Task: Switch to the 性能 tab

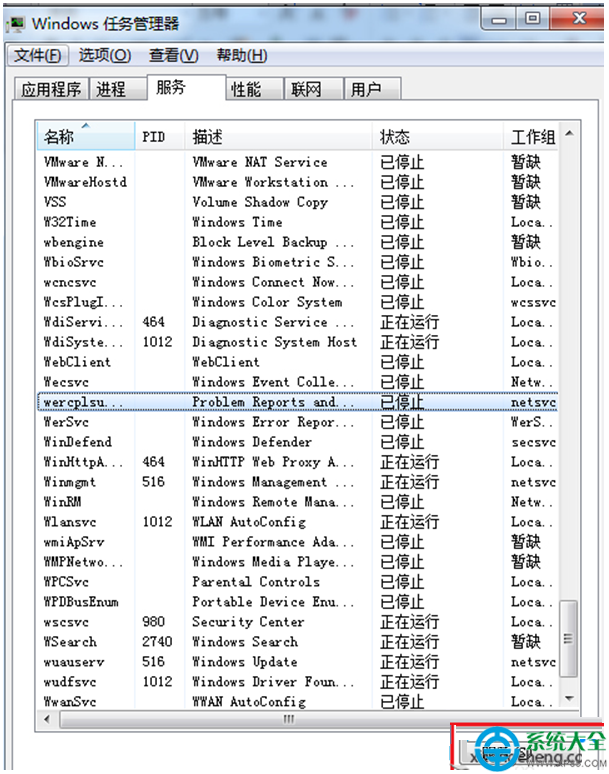Action: [x=255, y=89]
